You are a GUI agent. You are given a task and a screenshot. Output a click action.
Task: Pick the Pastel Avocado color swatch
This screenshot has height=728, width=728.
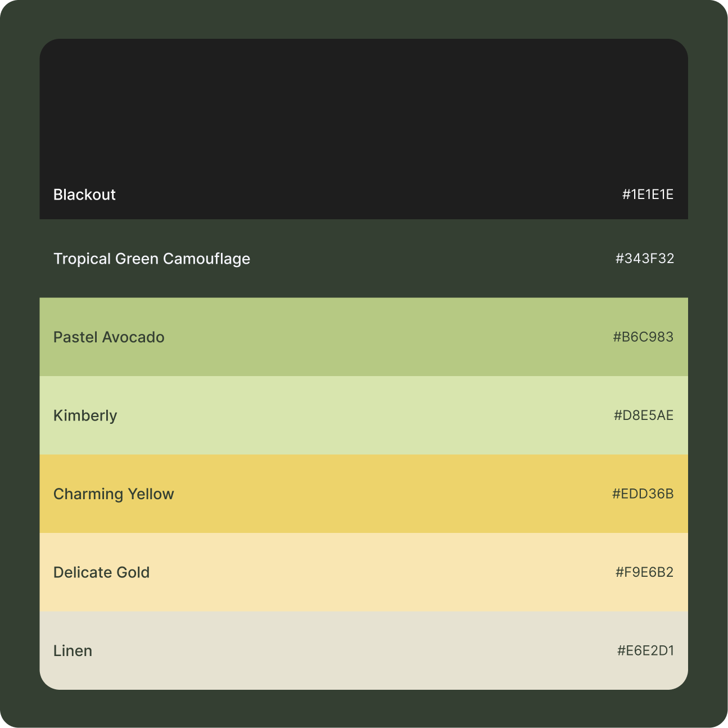(364, 337)
